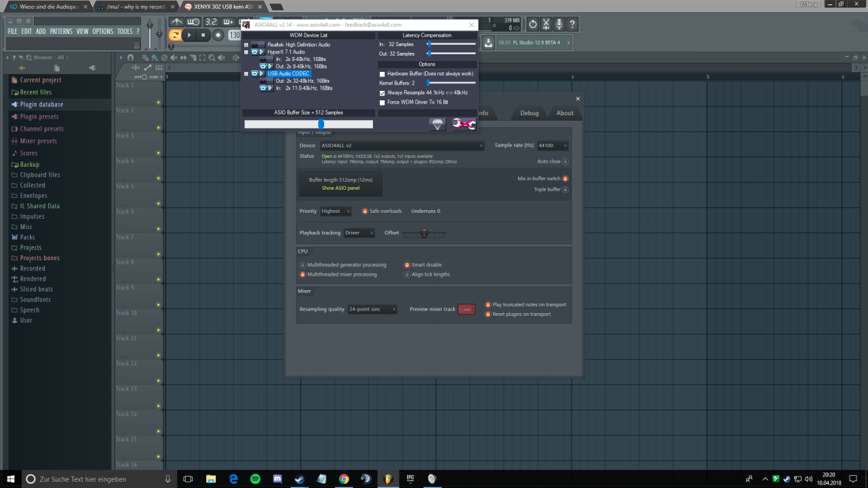868x488 pixels.
Task: Open the Steam taskbar icon
Action: tap(299, 479)
